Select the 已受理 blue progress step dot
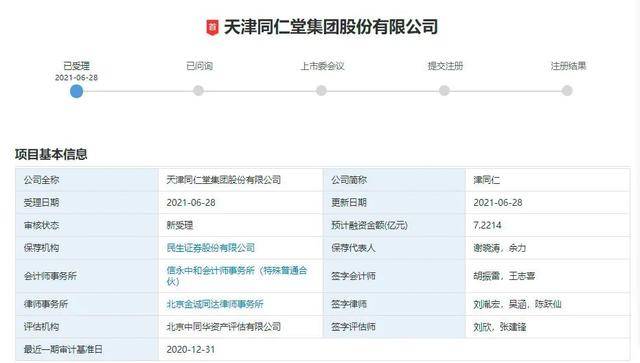 pyautogui.click(x=76, y=91)
